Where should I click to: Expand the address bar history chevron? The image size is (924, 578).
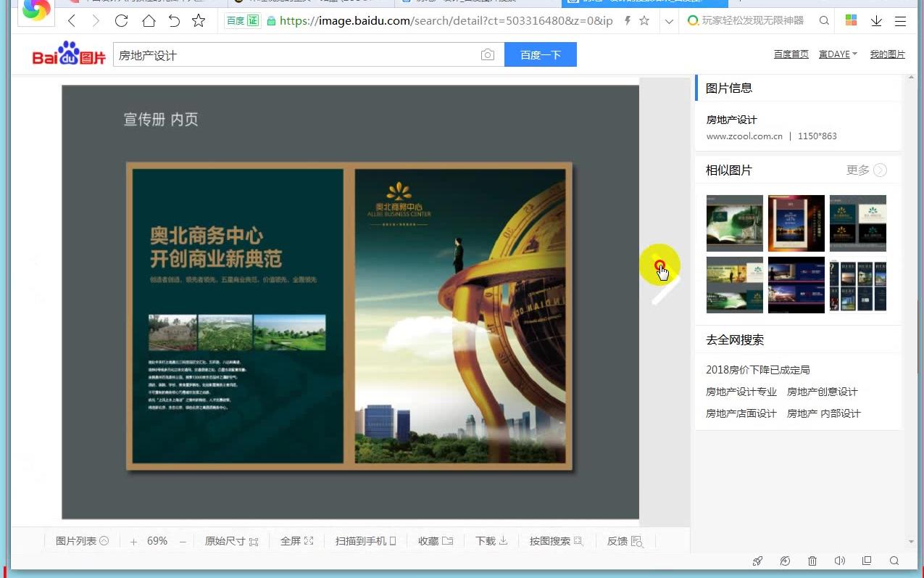[x=668, y=21]
